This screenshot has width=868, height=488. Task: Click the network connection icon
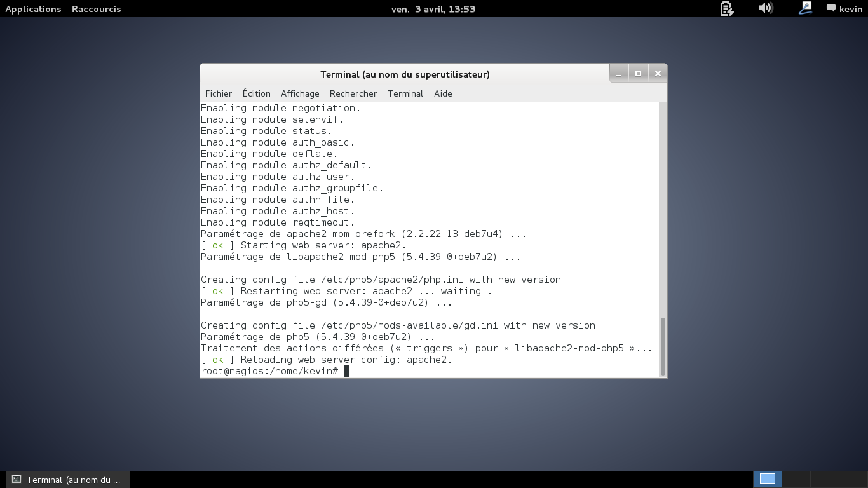[805, 8]
